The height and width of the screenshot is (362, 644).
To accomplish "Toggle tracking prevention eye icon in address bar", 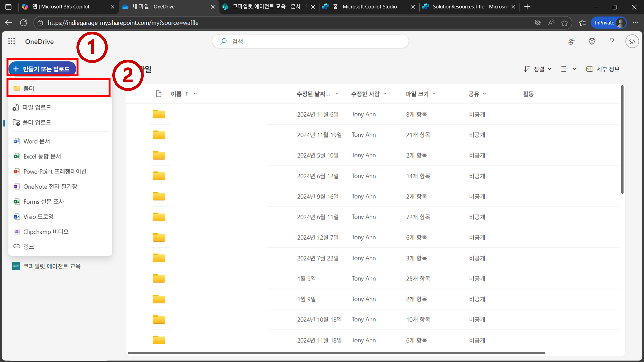I will tap(538, 23).
